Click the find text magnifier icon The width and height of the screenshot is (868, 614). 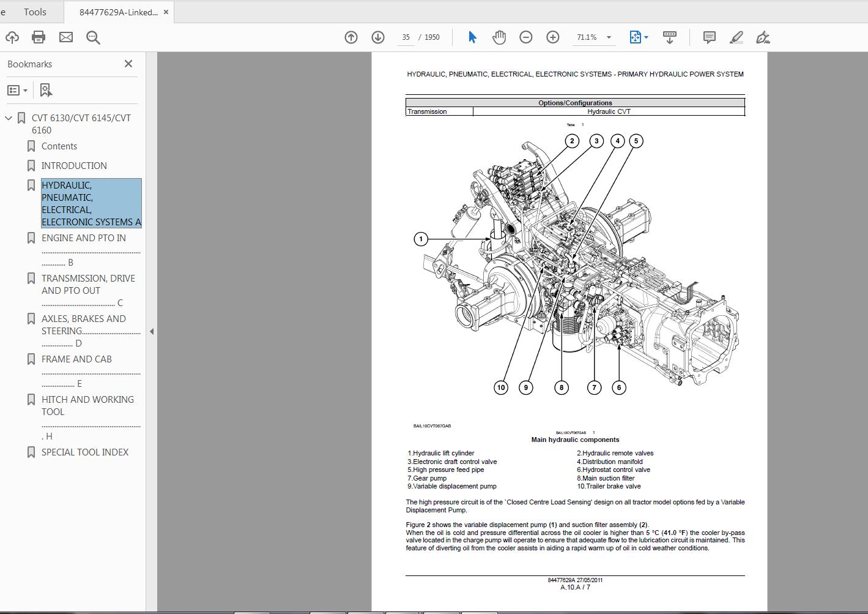[x=93, y=37]
